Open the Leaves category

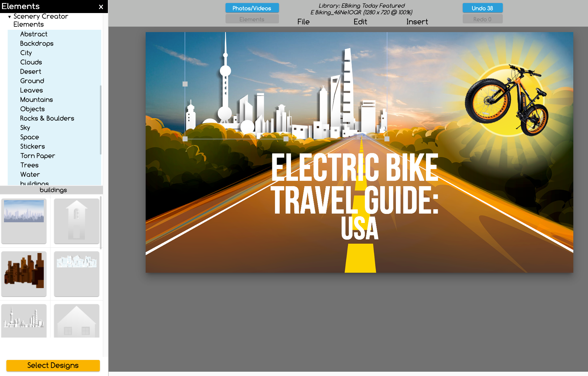(31, 90)
